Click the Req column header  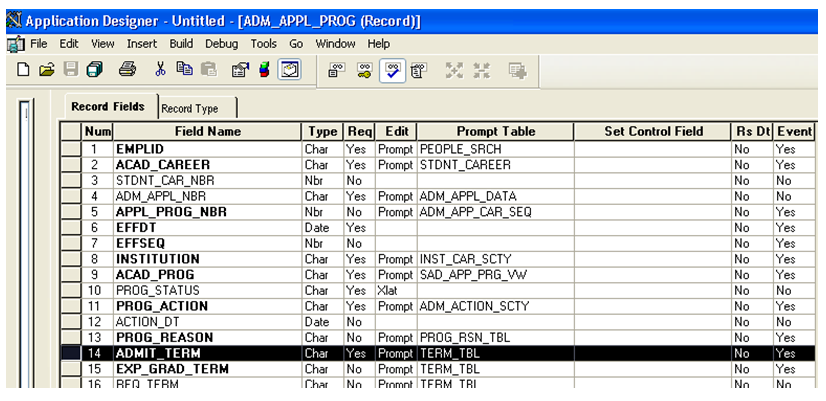(x=359, y=131)
